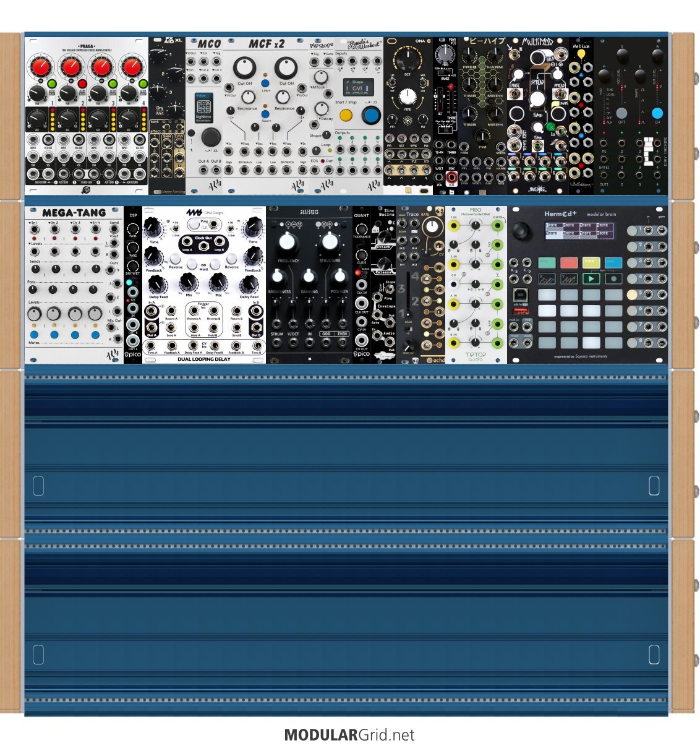Image resolution: width=700 pixels, height=748 pixels.
Task: Toggle the Link blue button on MCF x2
Action: [x=265, y=83]
